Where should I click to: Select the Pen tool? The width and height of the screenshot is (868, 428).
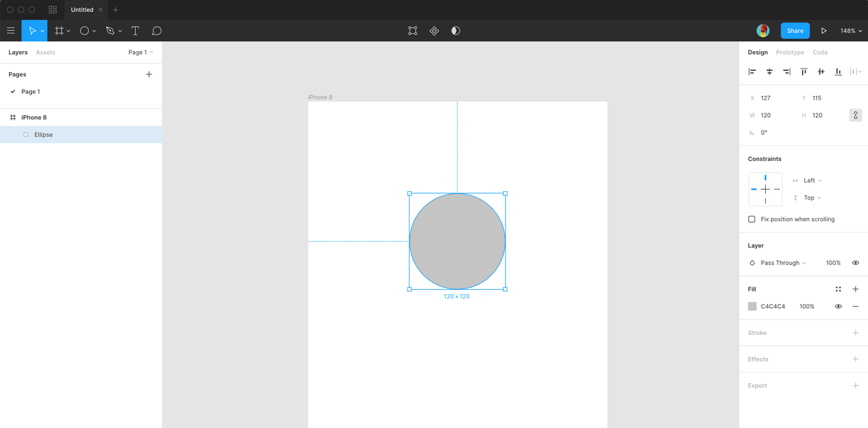point(110,31)
